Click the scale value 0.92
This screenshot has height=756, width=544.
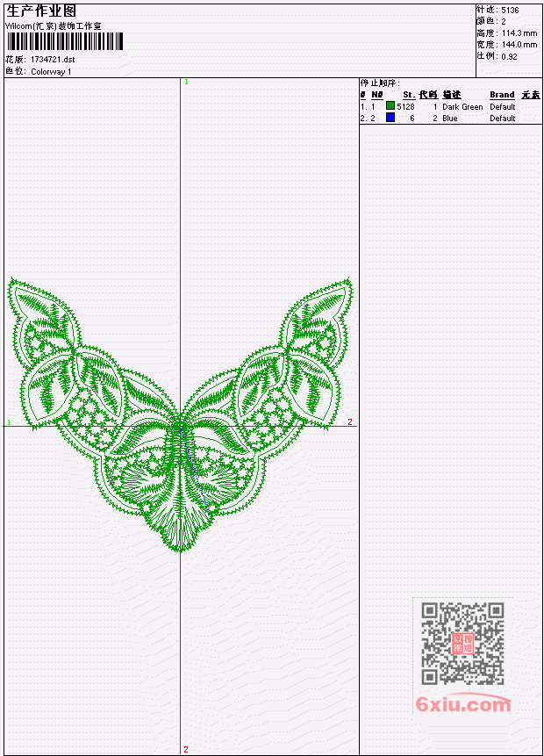pyautogui.click(x=509, y=56)
